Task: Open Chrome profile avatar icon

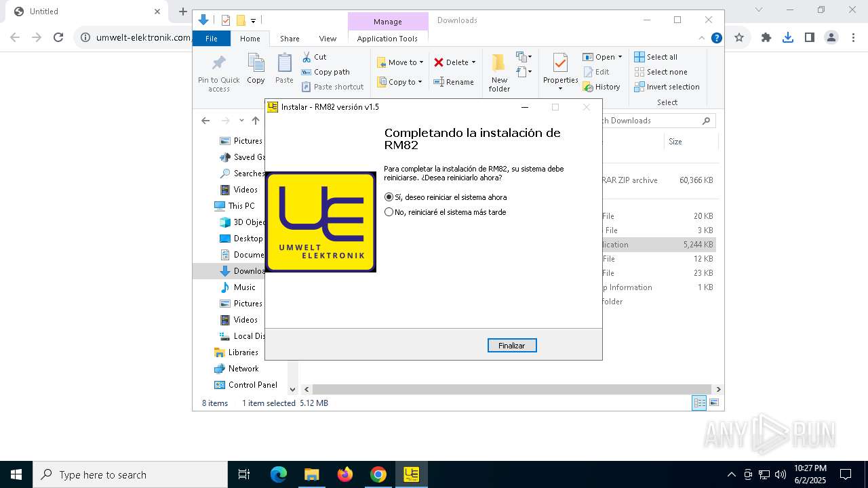Action: [x=831, y=38]
